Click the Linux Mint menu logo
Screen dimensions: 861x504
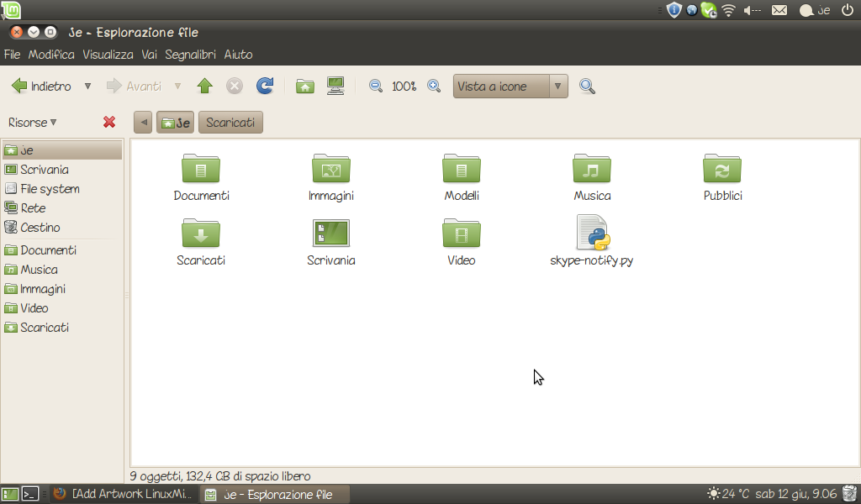[12, 10]
